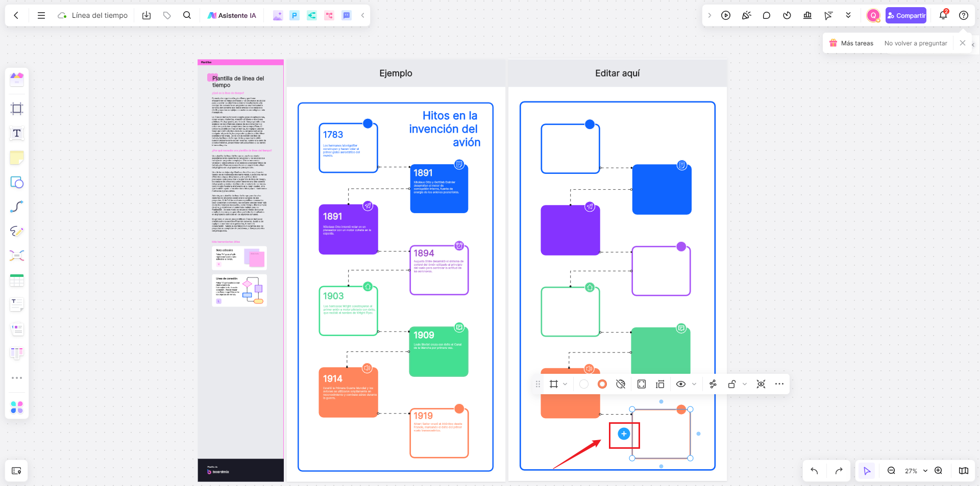This screenshot has height=486, width=980.
Task: Choose the white fill color swatch
Action: click(584, 384)
